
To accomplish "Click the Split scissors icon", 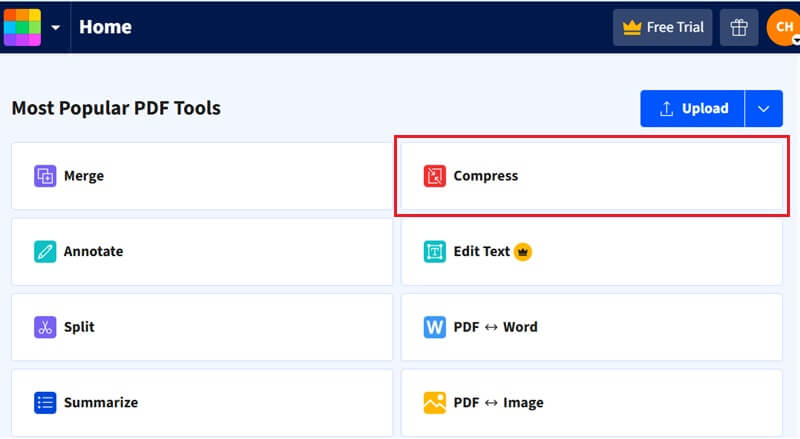I will [45, 327].
